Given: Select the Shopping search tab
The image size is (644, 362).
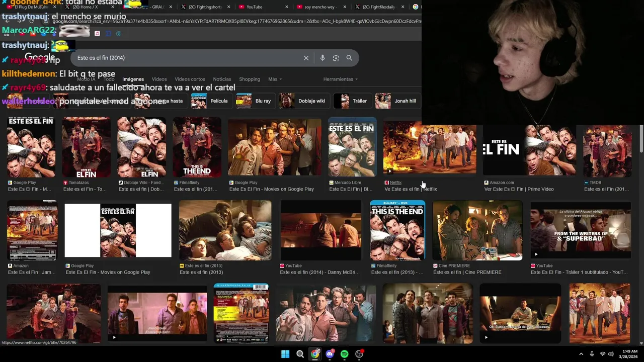Looking at the screenshot, I should (x=250, y=79).
